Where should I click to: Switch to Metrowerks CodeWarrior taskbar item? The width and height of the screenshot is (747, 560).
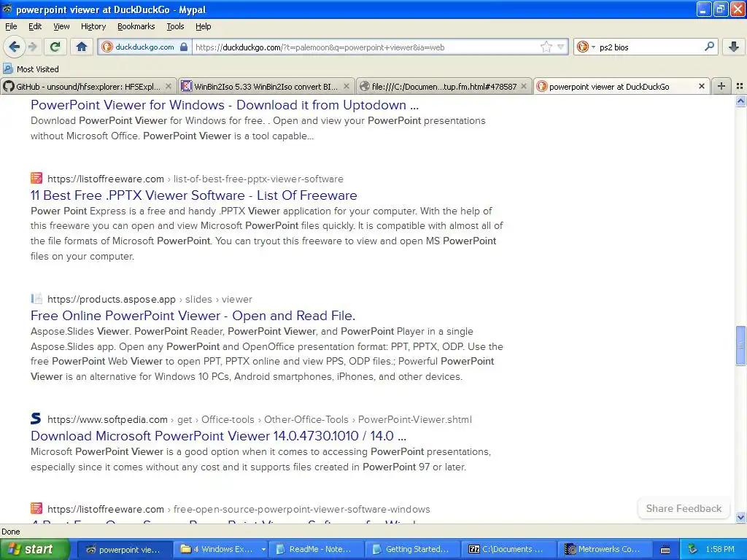coord(604,549)
